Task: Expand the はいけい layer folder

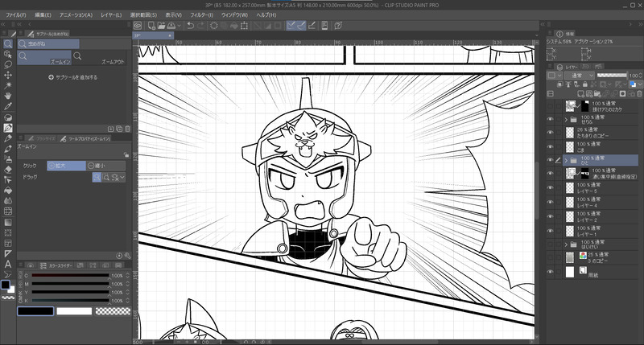Action: [x=567, y=245]
